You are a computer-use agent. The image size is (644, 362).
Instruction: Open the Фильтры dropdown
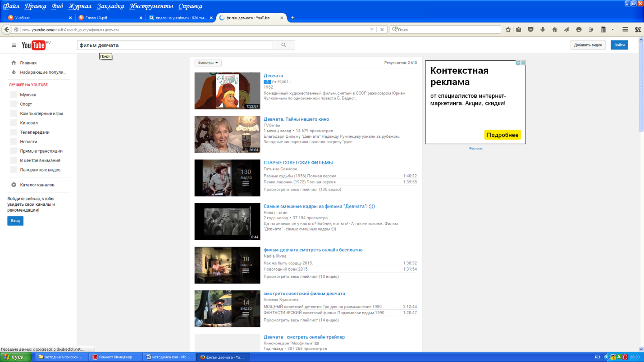[x=208, y=63]
